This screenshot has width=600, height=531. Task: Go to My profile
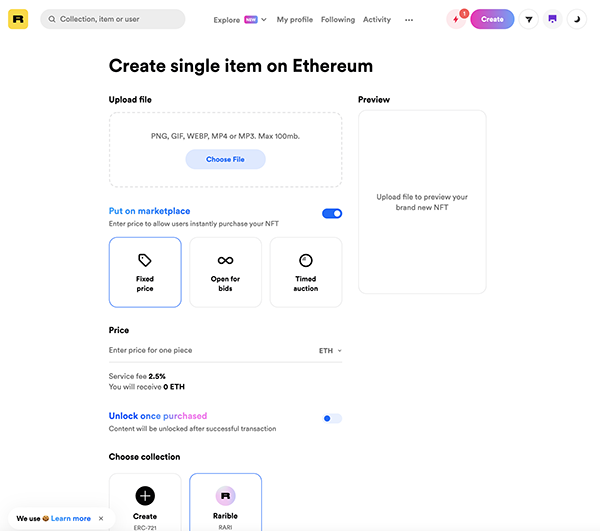point(295,20)
